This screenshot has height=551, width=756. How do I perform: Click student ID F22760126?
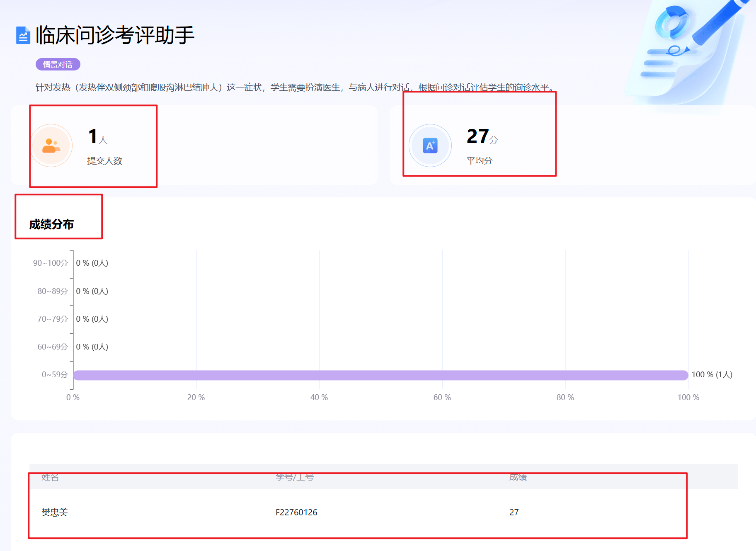click(296, 512)
